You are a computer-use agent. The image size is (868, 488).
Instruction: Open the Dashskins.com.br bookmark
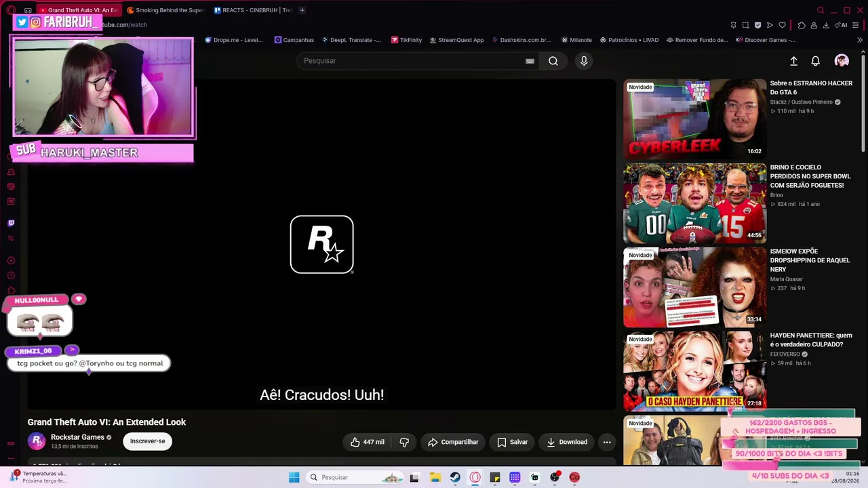[x=521, y=40]
